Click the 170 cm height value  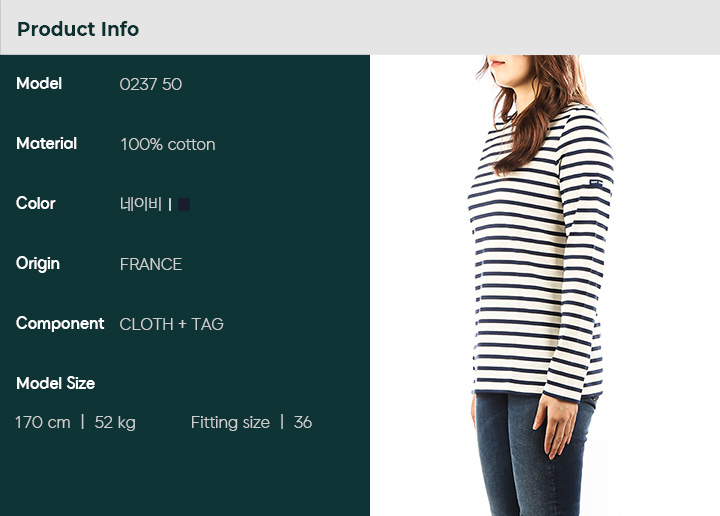coord(43,422)
